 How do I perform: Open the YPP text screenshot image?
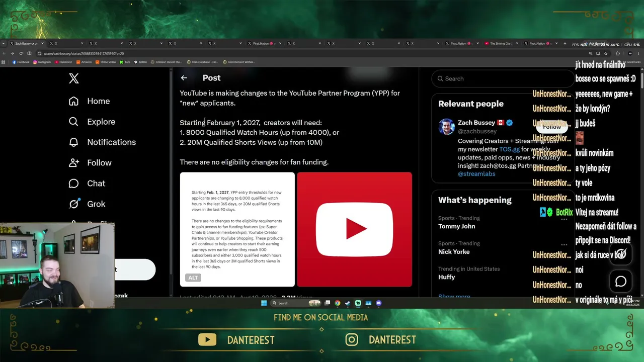[x=237, y=230]
